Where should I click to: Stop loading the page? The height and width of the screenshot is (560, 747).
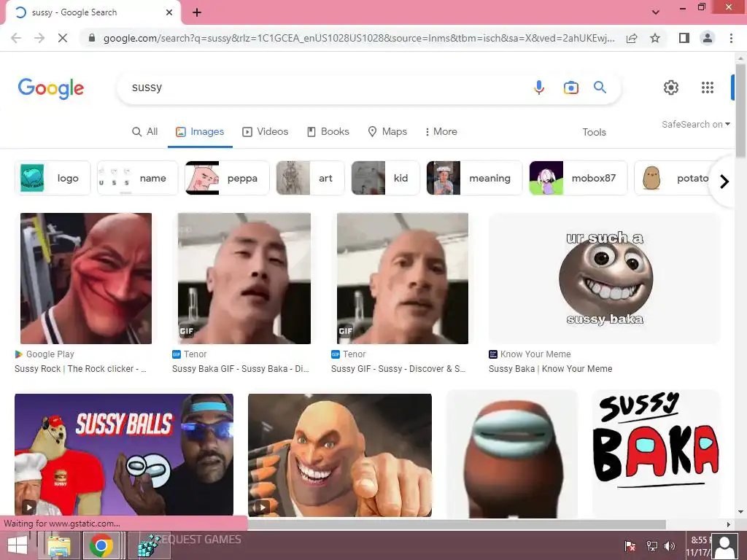[63, 38]
